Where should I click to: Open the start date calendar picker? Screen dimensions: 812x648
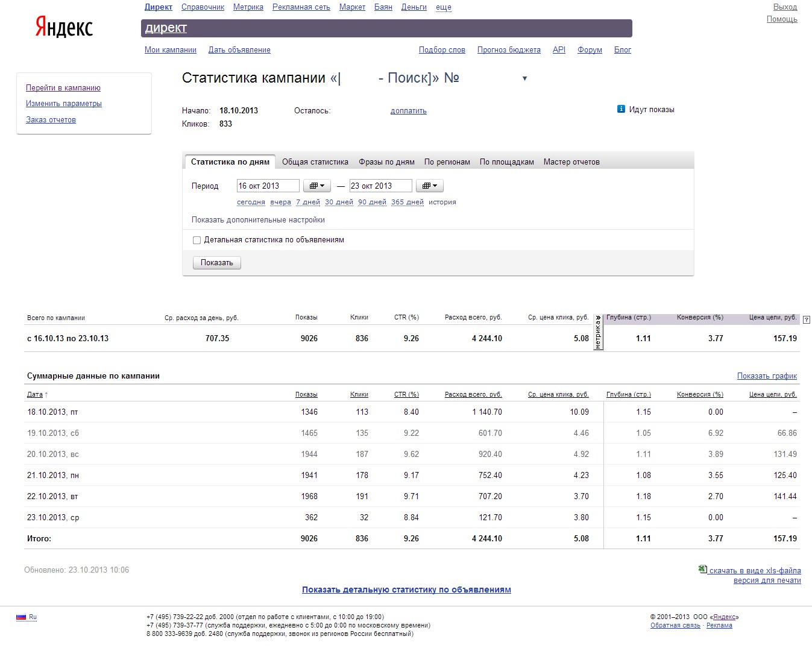317,186
